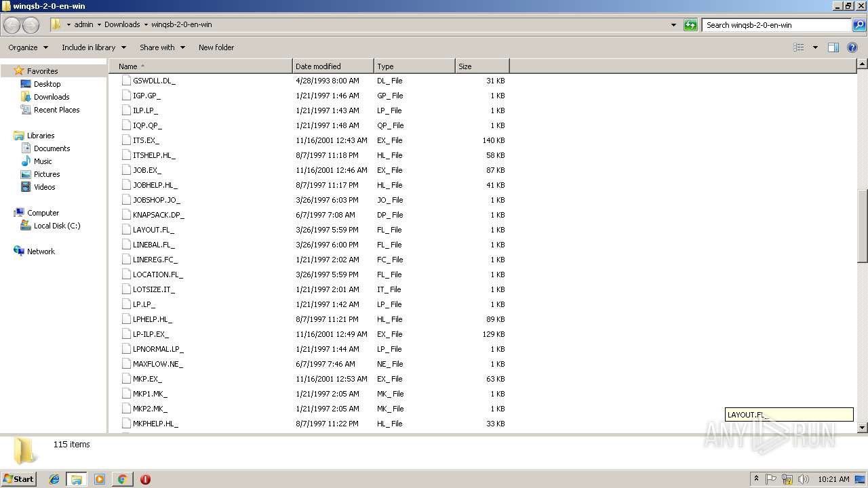Select the file MAXFLOW.NE_
Viewport: 868px width, 488px height.
[158, 364]
